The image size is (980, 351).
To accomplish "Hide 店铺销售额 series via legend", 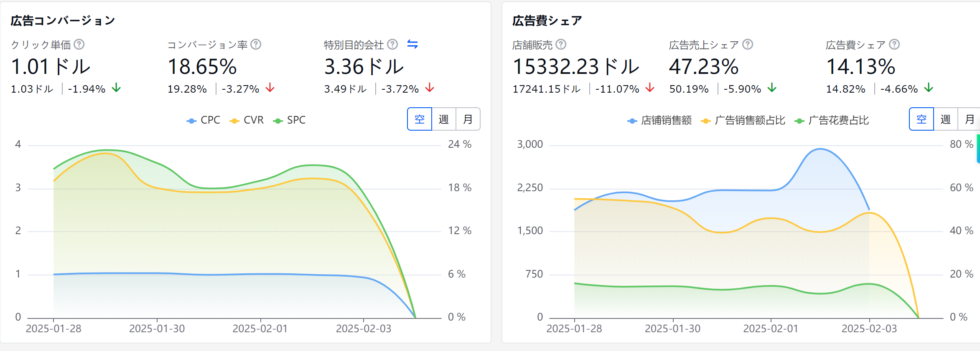I will coord(660,121).
